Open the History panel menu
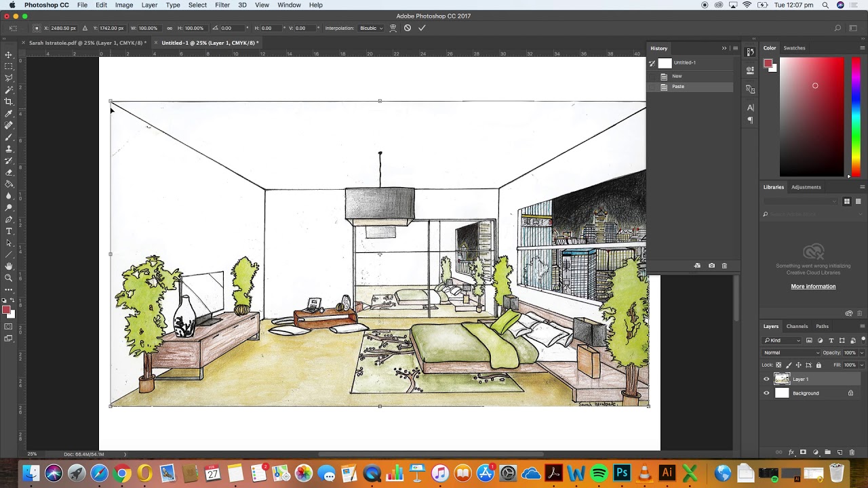 pos(735,48)
